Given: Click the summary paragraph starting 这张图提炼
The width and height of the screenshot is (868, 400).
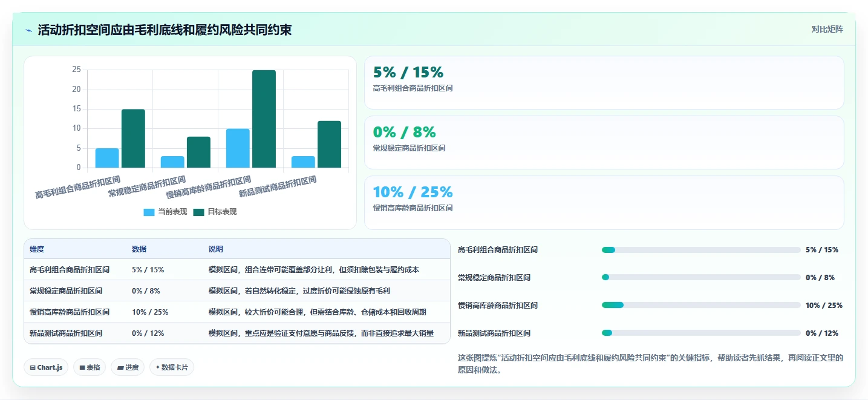Looking at the screenshot, I should [650, 364].
